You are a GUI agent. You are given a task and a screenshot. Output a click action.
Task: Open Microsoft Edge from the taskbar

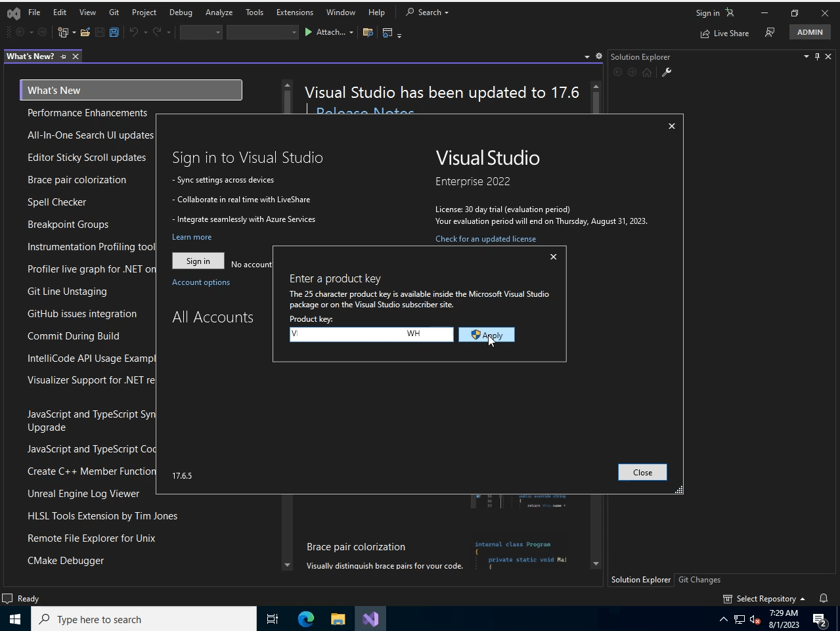306,619
